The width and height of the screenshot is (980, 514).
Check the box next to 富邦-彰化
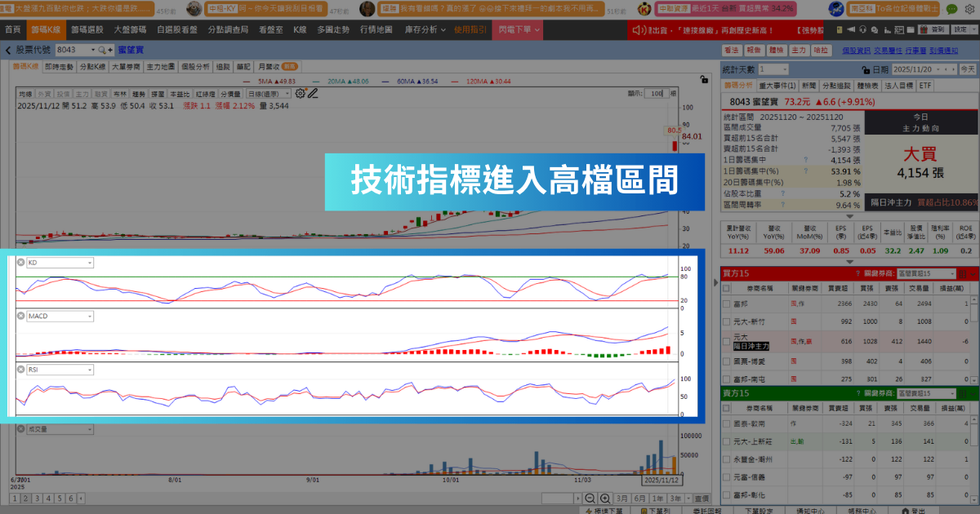click(x=724, y=495)
